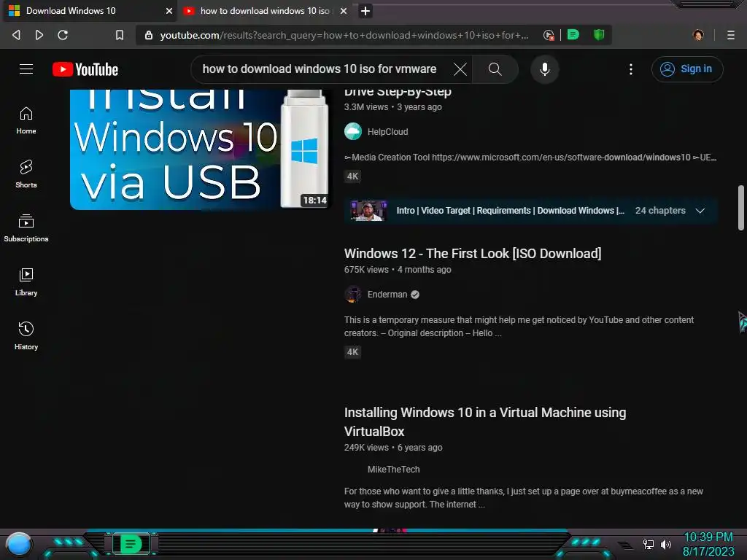
Task: Open the YouTube guide hamburger menu
Action: tap(26, 69)
